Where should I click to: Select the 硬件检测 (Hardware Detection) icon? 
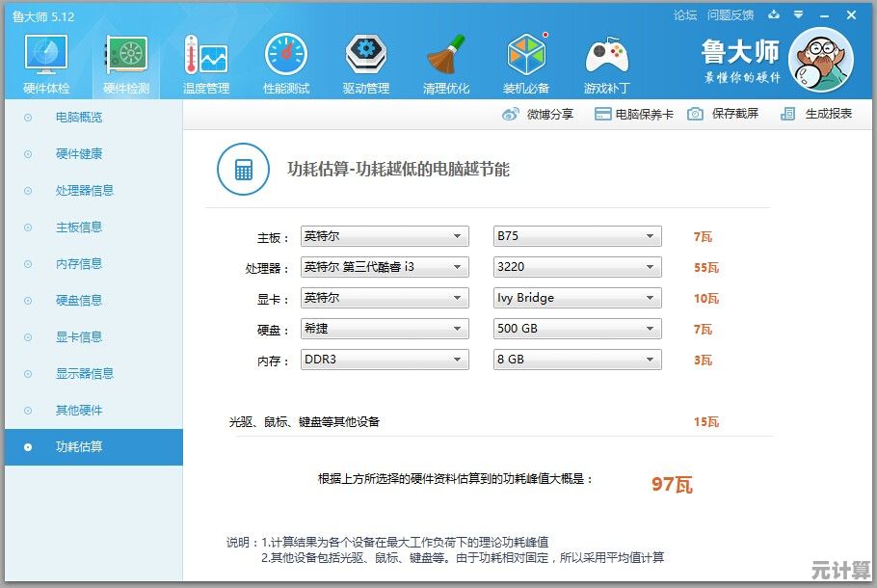pos(125,61)
